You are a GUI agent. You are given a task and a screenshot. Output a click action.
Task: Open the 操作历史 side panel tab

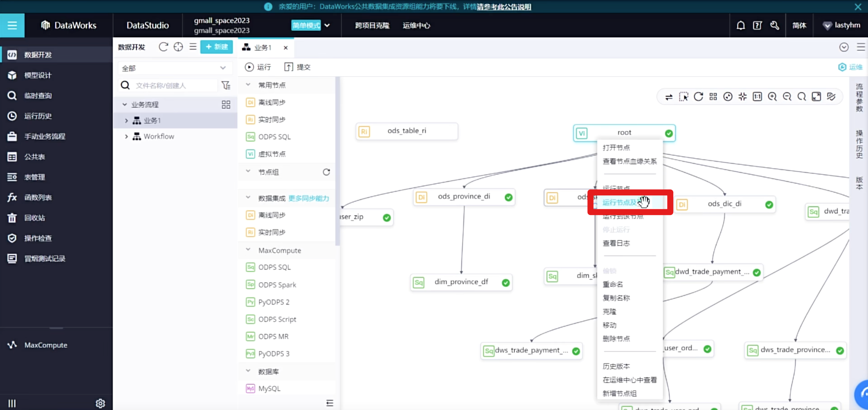pos(859,144)
